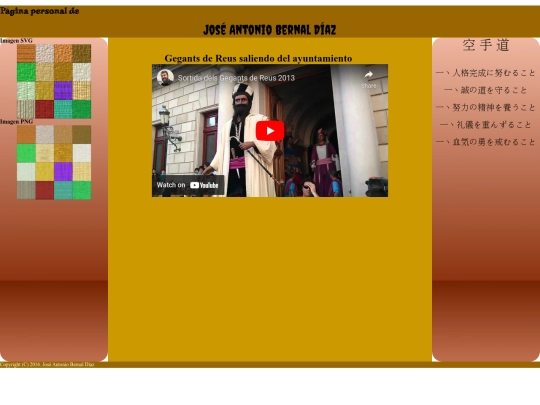Click the purple tile in the SVG image
Viewport: 540px width, 405px height.
[x=63, y=91]
